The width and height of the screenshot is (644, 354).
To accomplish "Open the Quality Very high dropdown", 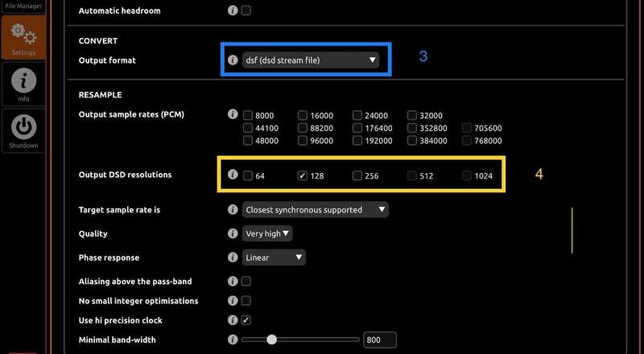I will tap(268, 233).
